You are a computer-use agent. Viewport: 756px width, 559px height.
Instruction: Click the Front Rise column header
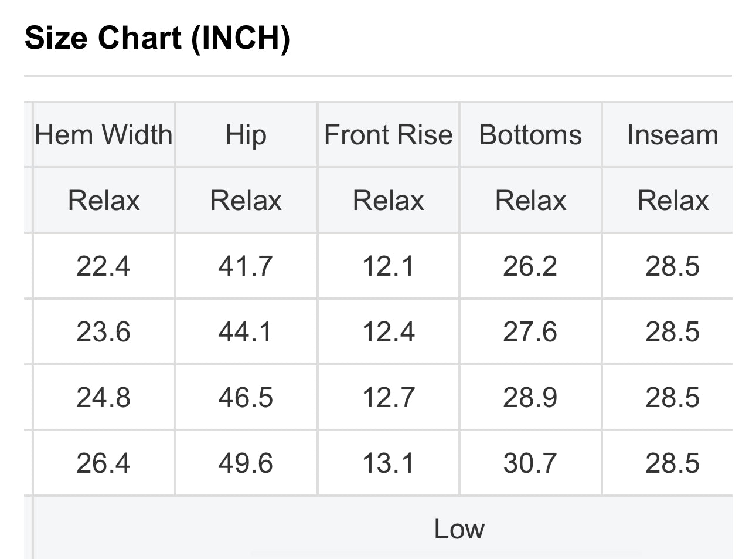389,135
